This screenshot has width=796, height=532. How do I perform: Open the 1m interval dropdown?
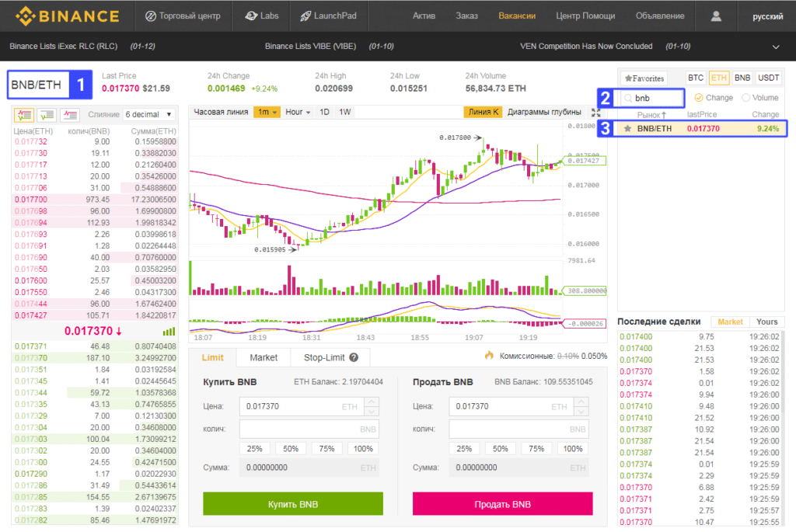pos(267,112)
